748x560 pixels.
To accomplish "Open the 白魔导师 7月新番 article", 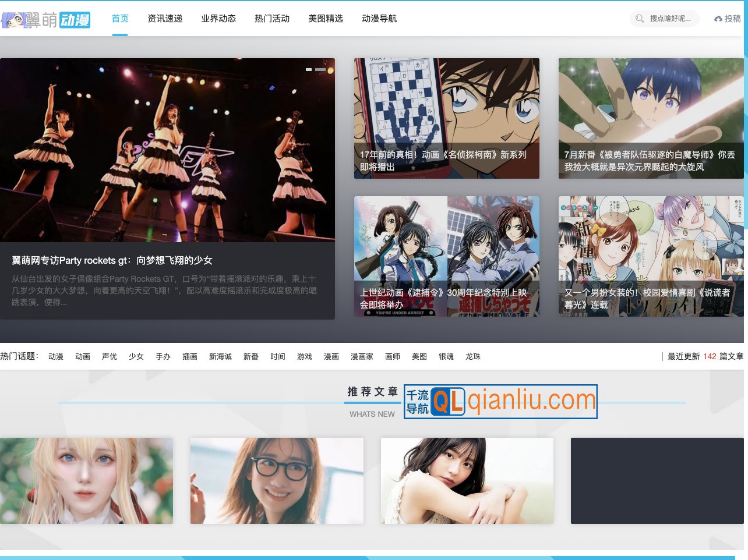I will (651, 118).
